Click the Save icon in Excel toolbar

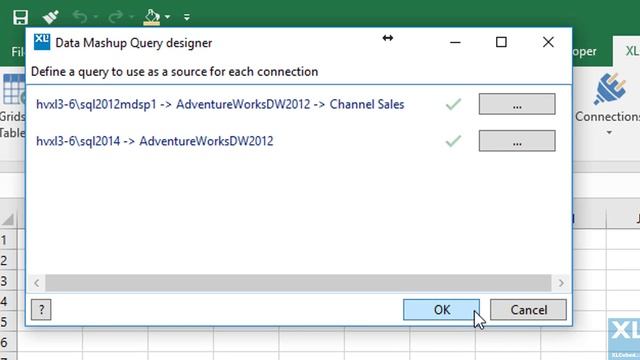(x=20, y=17)
